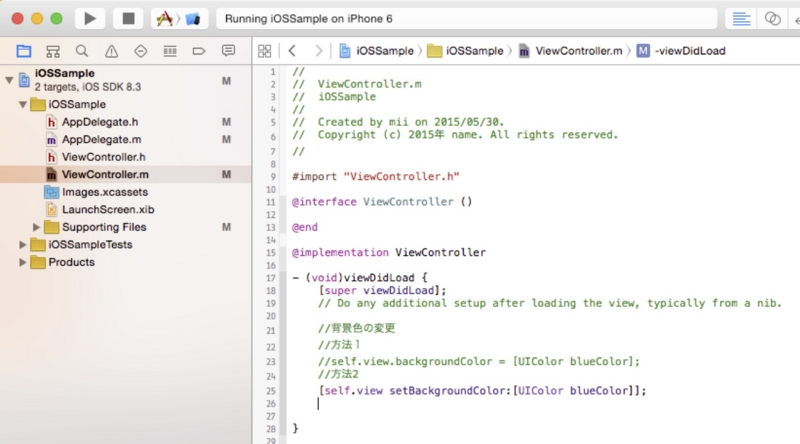The width and height of the screenshot is (800, 444).
Task: Click line number 25 in the gutter
Action: pos(270,391)
